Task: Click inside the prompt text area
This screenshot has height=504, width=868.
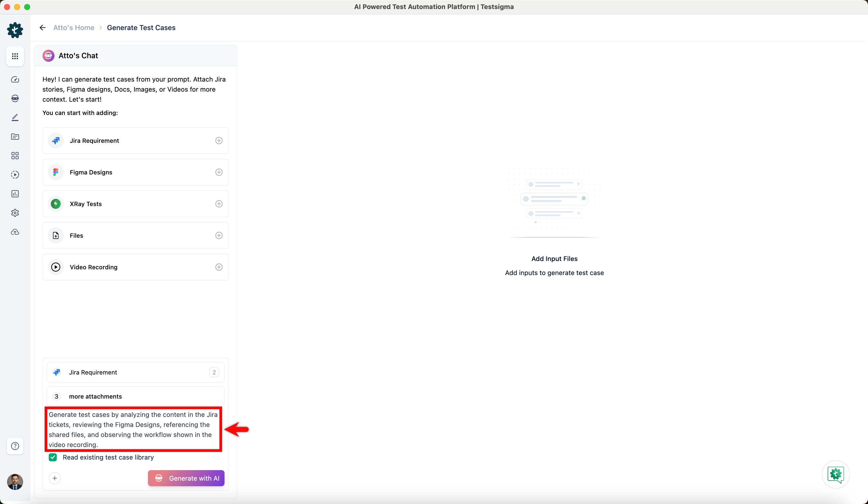Action: [x=133, y=429]
